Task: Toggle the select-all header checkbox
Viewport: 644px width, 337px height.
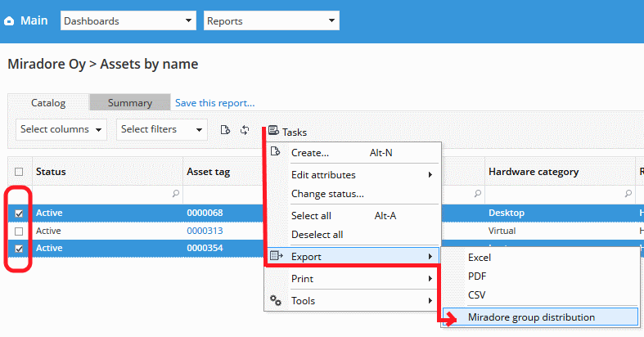Action: (19, 172)
